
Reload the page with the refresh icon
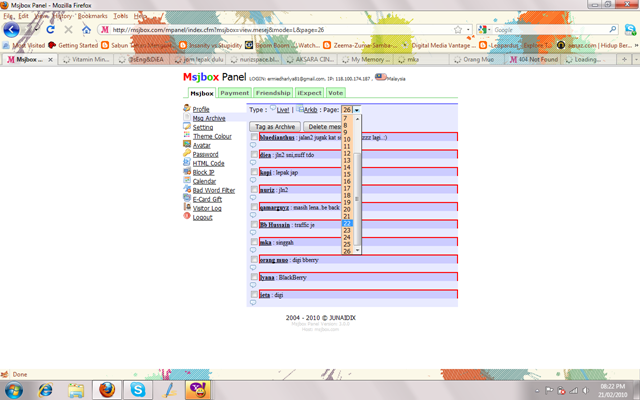50,29
